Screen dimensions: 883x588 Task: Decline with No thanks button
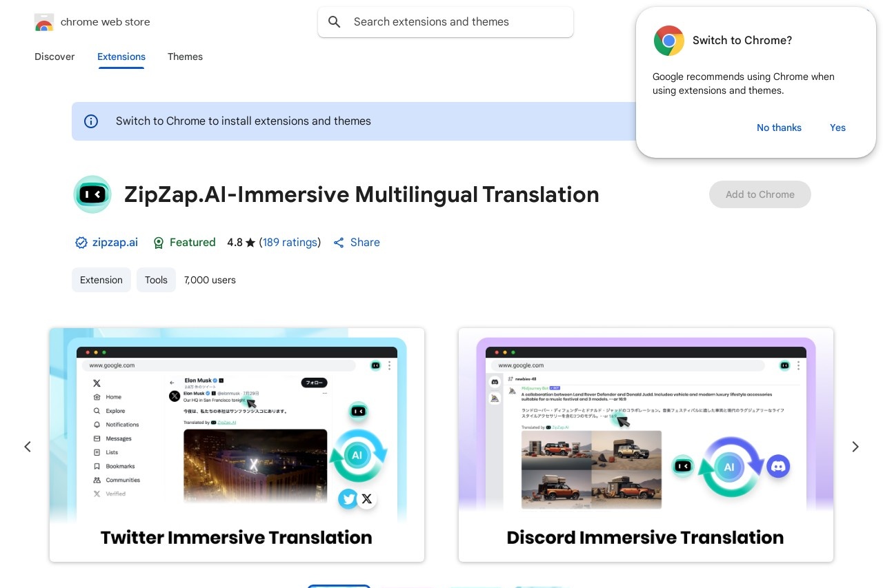tap(779, 128)
